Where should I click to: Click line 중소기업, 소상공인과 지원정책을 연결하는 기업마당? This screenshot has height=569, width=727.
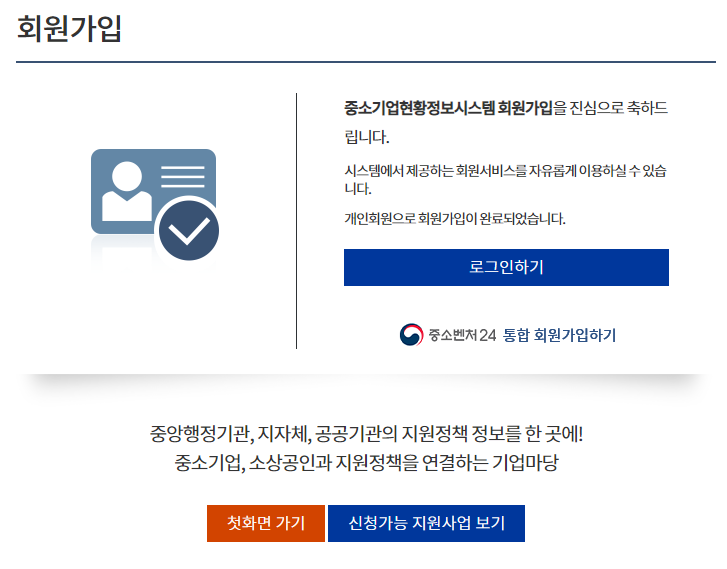point(366,462)
